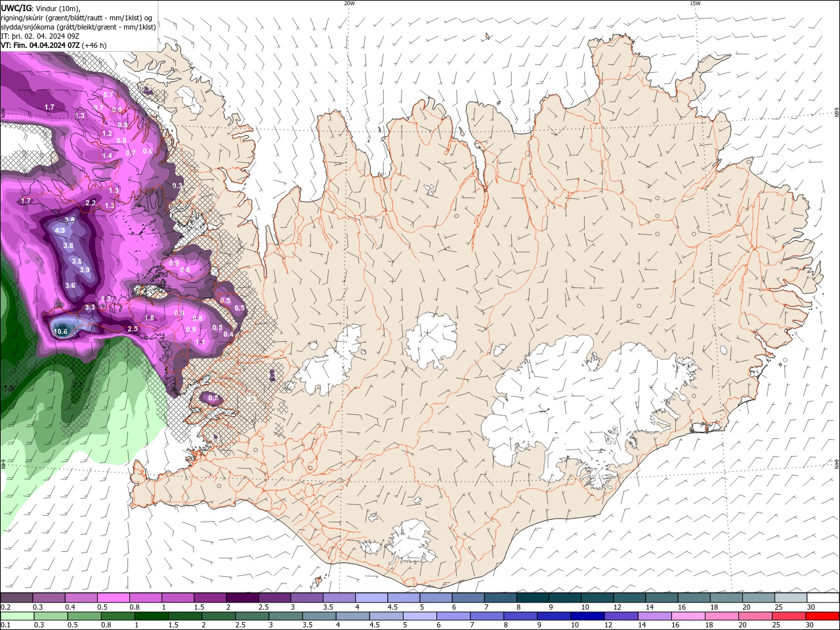Viewport: 840px width, 630px height.
Task: Click the IT initial time line
Action: 40,36
